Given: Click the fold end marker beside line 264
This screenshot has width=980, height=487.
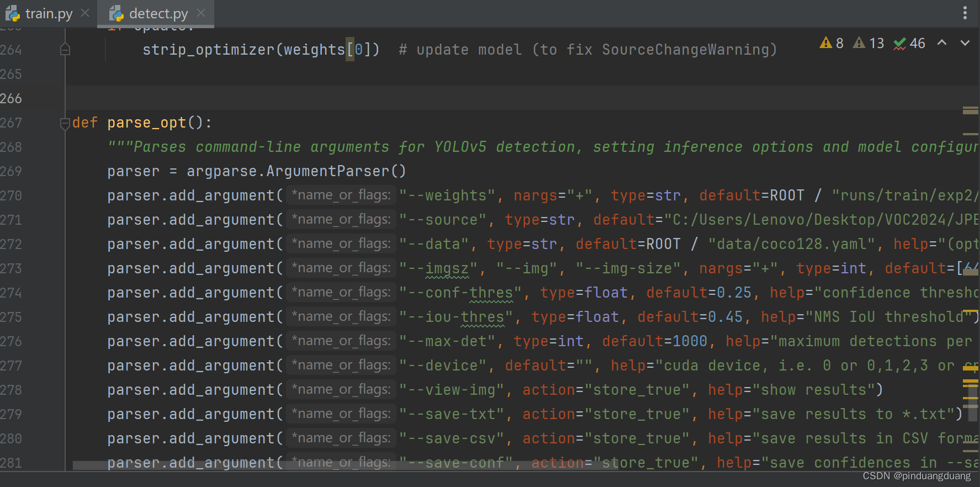Looking at the screenshot, I should coord(65,50).
